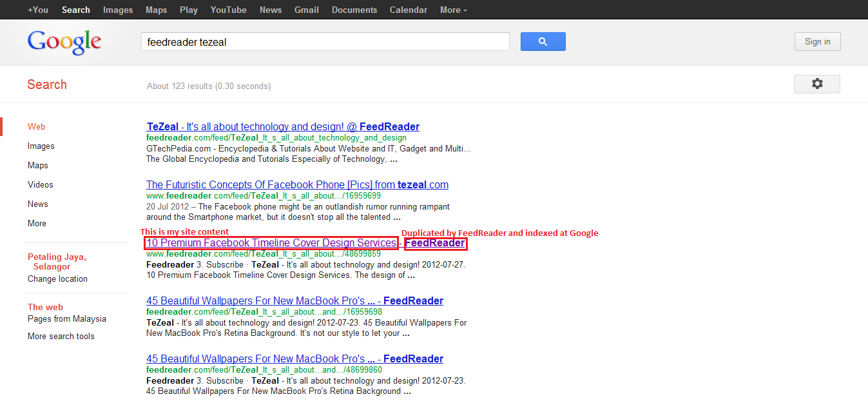Open the TeZeal @ FeedReader result

(283, 127)
